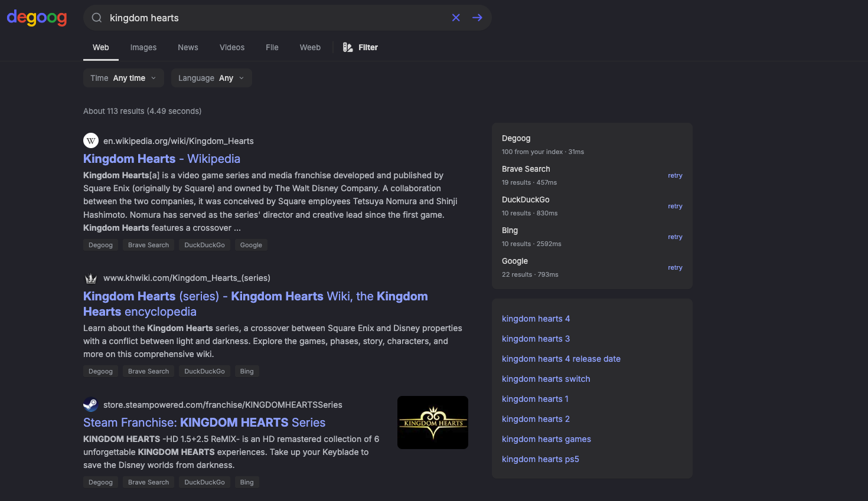Switch to the Images tab
This screenshot has width=868, height=501.
pos(143,47)
